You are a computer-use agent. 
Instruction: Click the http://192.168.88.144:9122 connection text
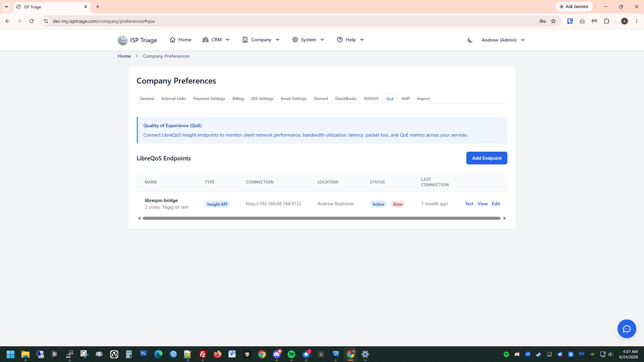click(x=274, y=204)
